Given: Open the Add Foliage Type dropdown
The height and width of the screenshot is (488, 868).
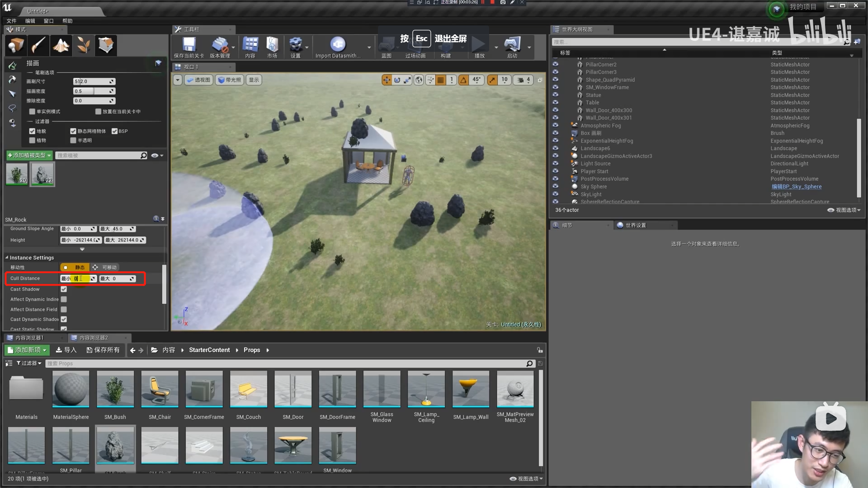Looking at the screenshot, I should [x=29, y=155].
